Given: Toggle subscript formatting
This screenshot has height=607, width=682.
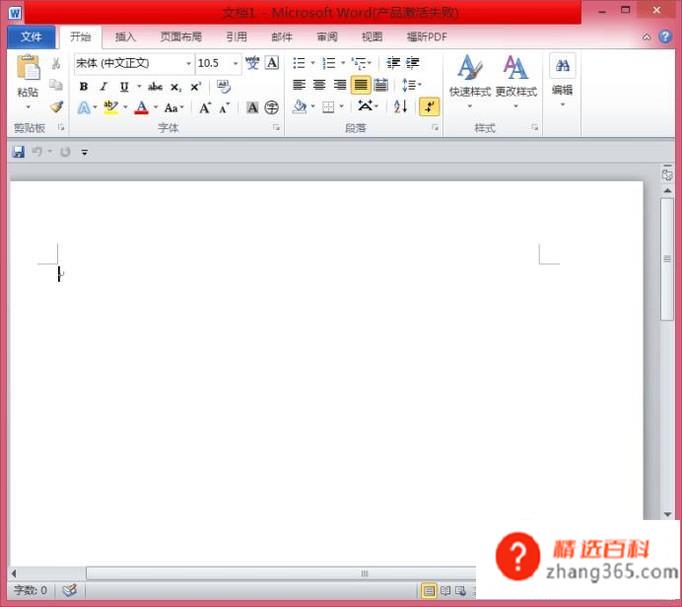Looking at the screenshot, I should [175, 87].
